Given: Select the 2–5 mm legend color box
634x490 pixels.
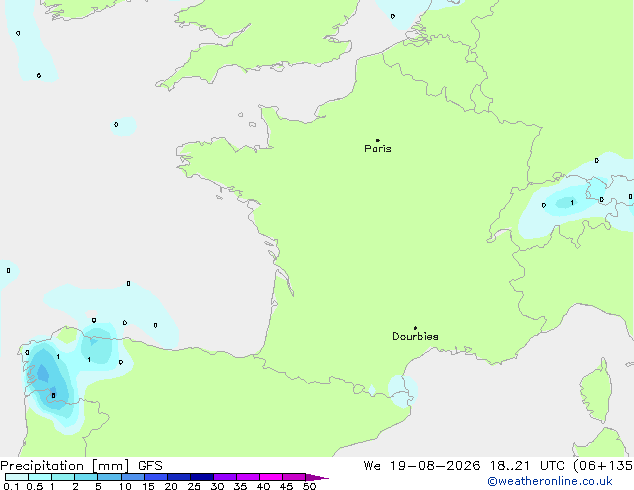Looking at the screenshot, I should 86,477.
